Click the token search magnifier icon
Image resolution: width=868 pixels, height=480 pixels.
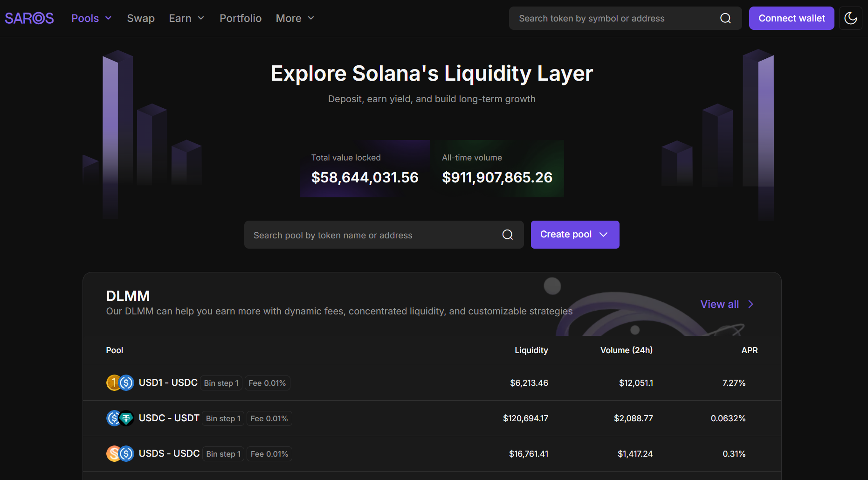(x=725, y=18)
